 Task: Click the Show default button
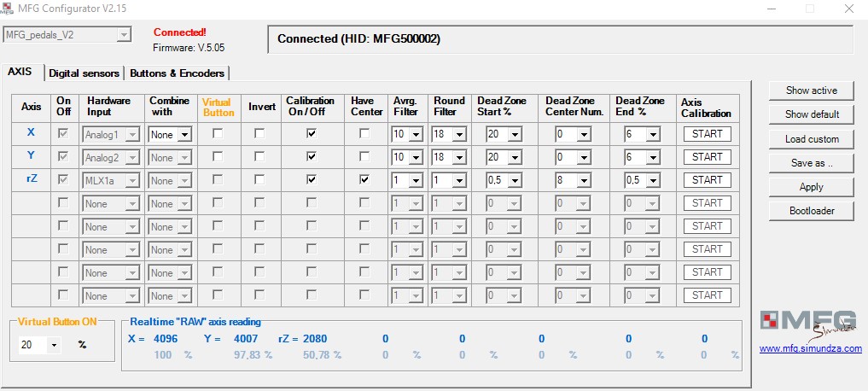(812, 114)
